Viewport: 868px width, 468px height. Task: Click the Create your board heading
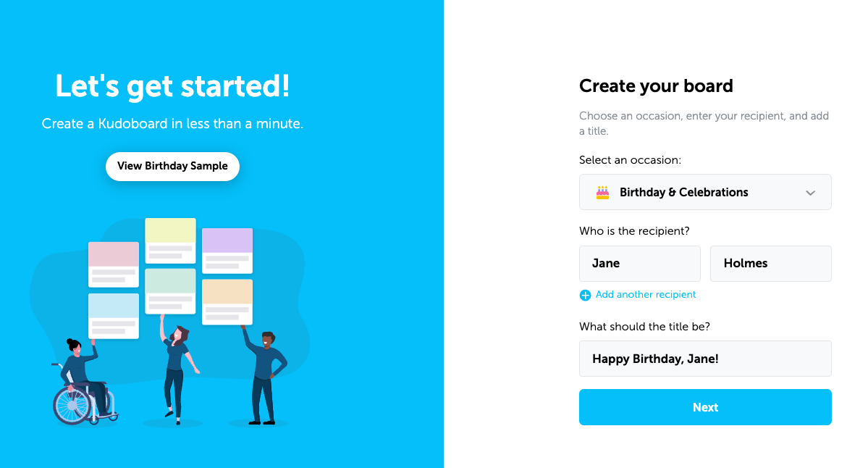coord(656,86)
